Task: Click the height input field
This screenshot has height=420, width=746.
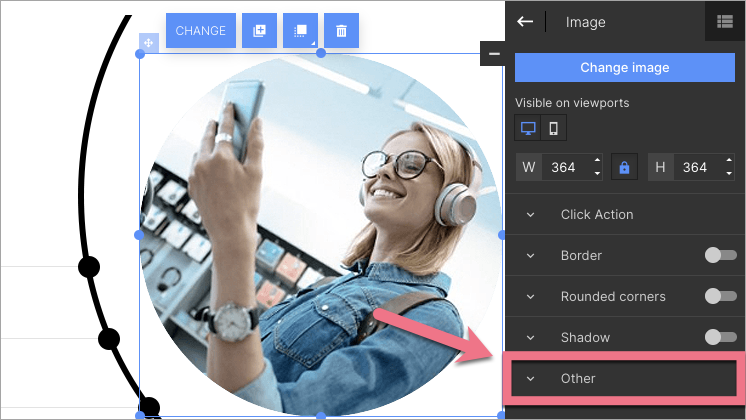Action: [696, 167]
